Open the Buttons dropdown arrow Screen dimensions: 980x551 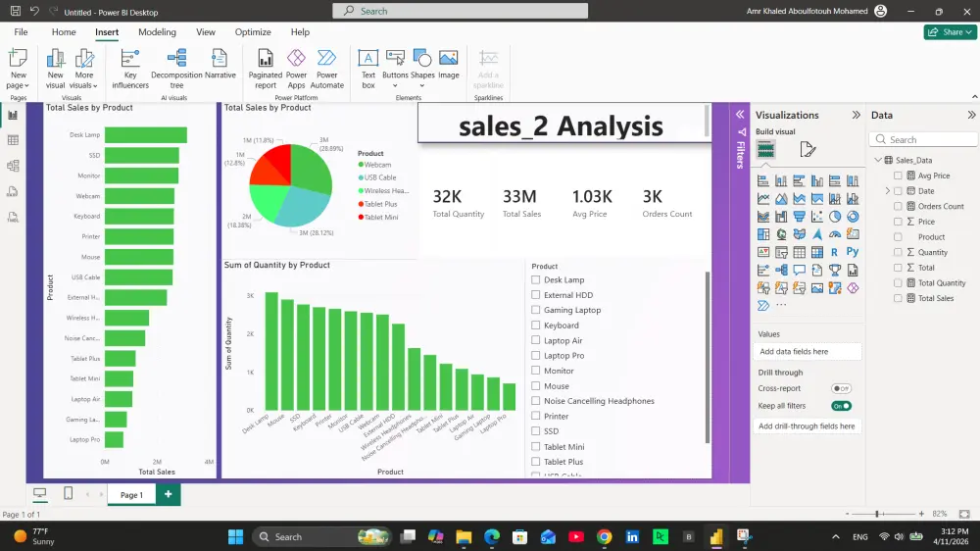395,85
